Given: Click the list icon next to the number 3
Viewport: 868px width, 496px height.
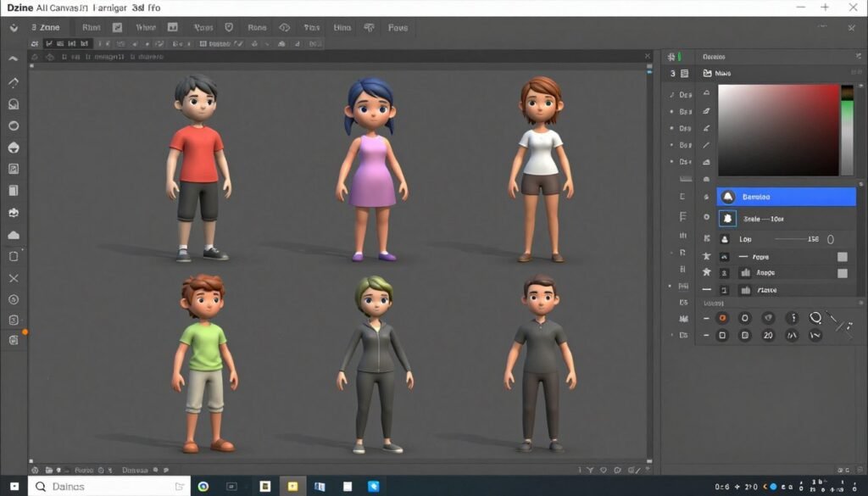Looking at the screenshot, I should click(x=685, y=73).
